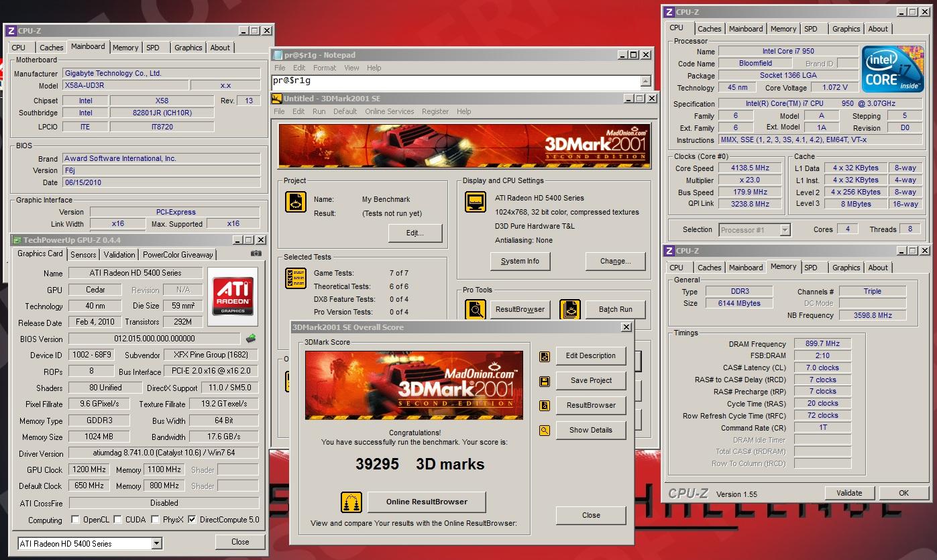Click the Pro Tools ResultBrowser magnifier icon
The height and width of the screenshot is (560, 937).
(476, 309)
